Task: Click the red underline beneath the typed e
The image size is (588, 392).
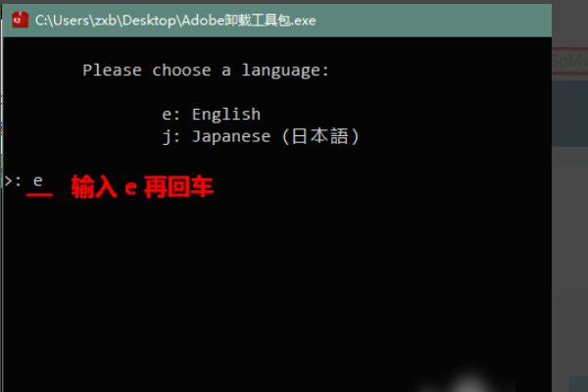Action: coord(39,195)
